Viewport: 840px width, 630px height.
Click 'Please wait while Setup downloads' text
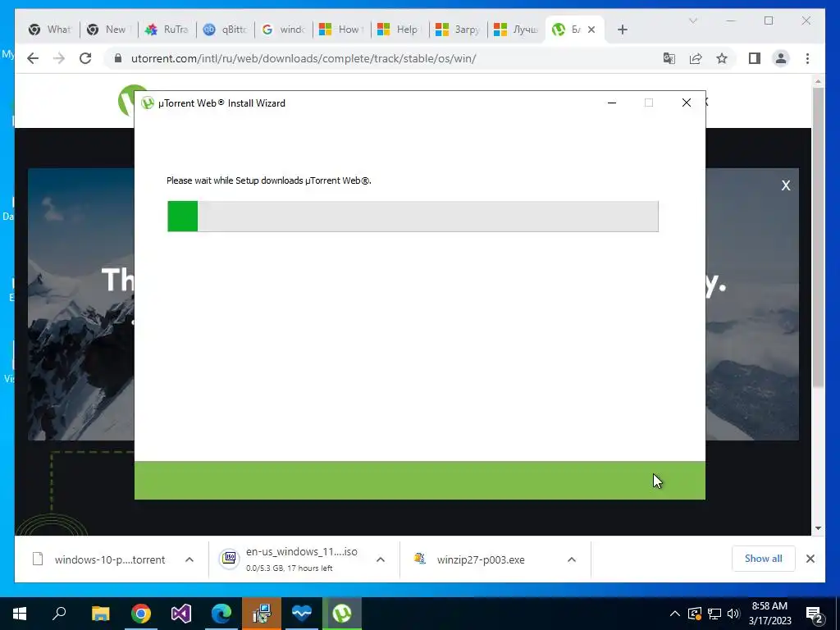click(x=268, y=180)
